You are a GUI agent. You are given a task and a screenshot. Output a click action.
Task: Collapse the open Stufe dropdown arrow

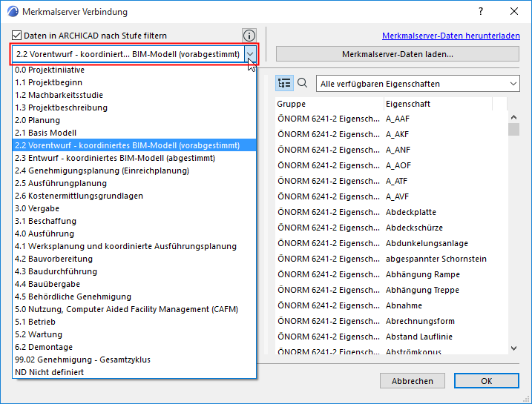250,54
